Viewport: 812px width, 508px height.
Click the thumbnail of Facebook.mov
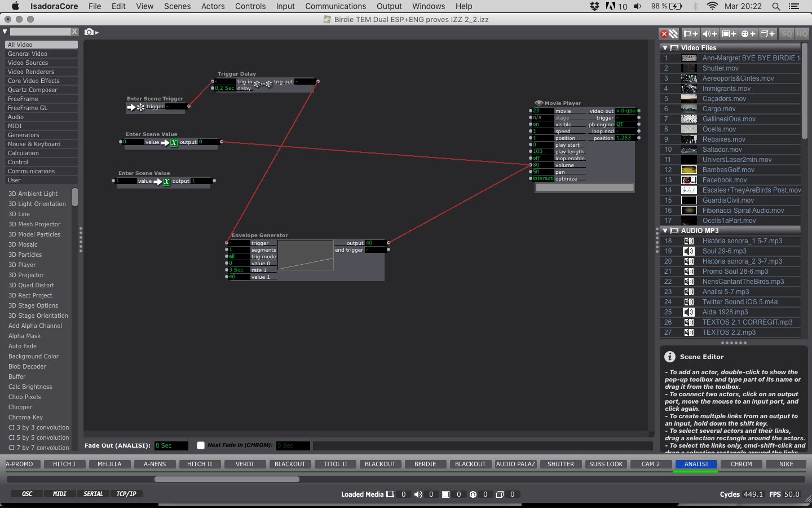[689, 180]
